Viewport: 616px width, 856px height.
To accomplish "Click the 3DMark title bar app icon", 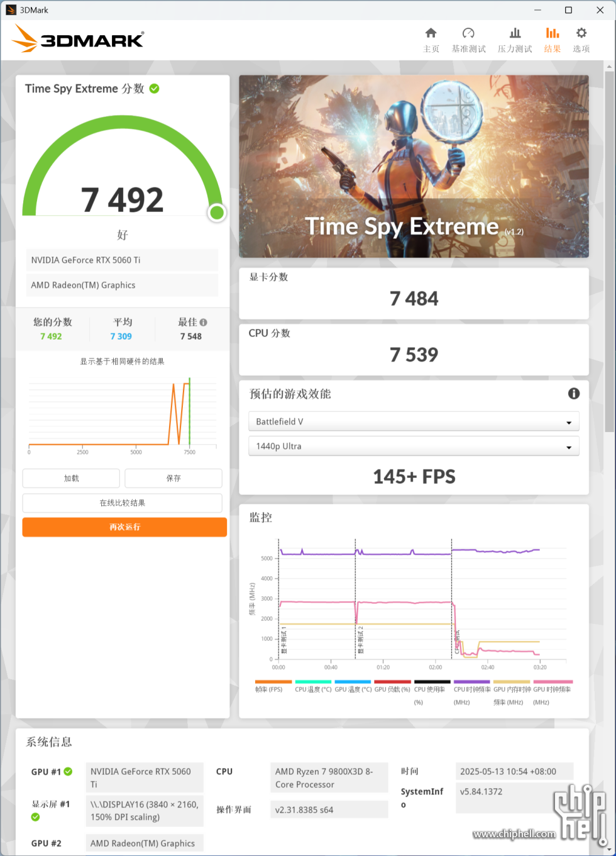I will click(x=11, y=10).
